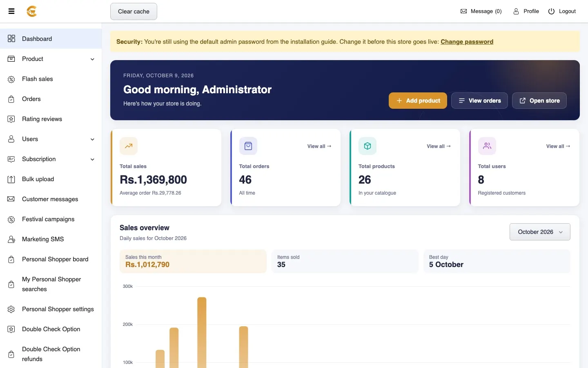Open the Profile link in header
588x368 pixels.
tap(526, 11)
